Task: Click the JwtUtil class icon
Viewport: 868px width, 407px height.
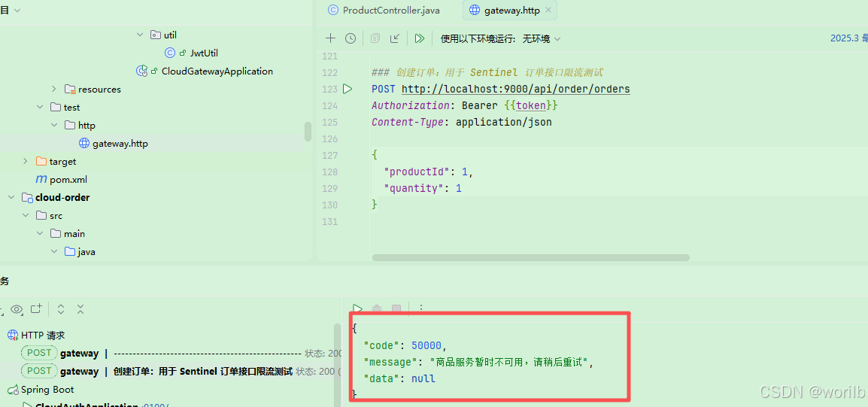Action: tap(170, 53)
